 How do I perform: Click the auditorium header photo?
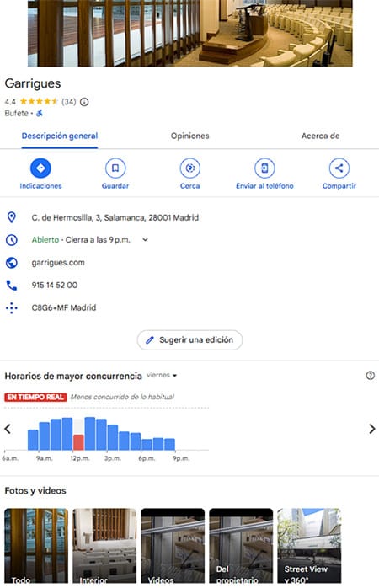[x=190, y=33]
